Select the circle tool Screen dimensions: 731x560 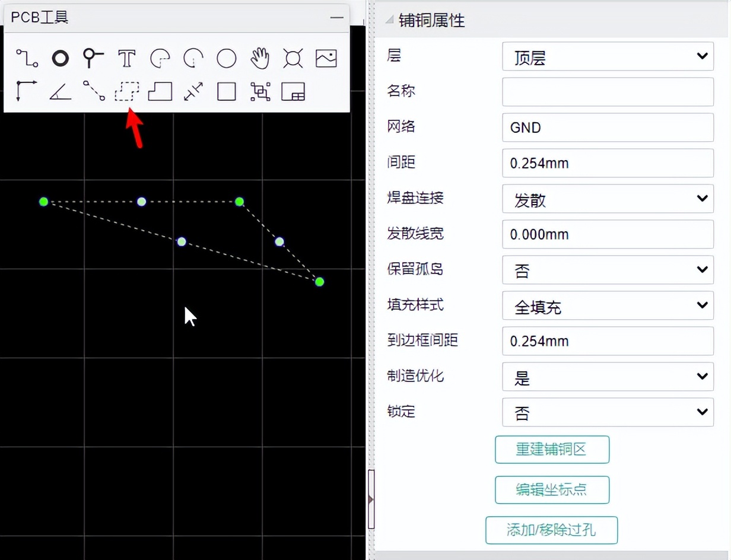click(x=226, y=58)
